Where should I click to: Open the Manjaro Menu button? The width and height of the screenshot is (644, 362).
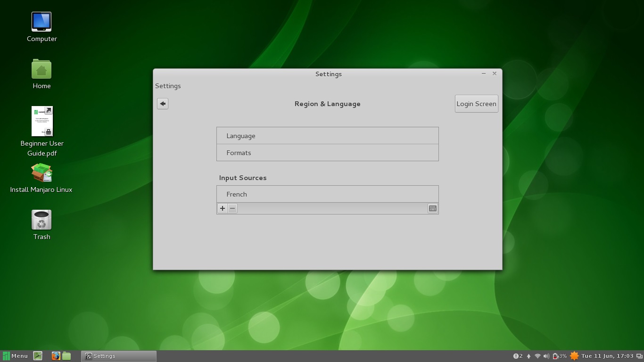pos(15,356)
